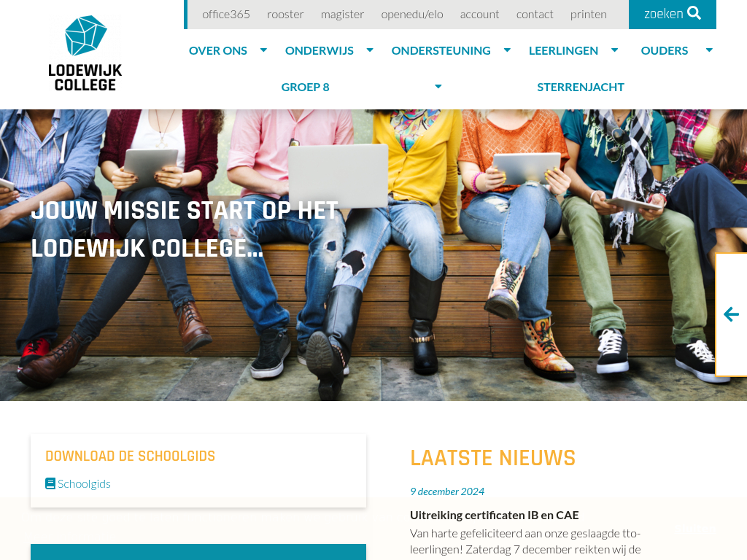Open the office365 link
The height and width of the screenshot is (560, 747).
226,15
